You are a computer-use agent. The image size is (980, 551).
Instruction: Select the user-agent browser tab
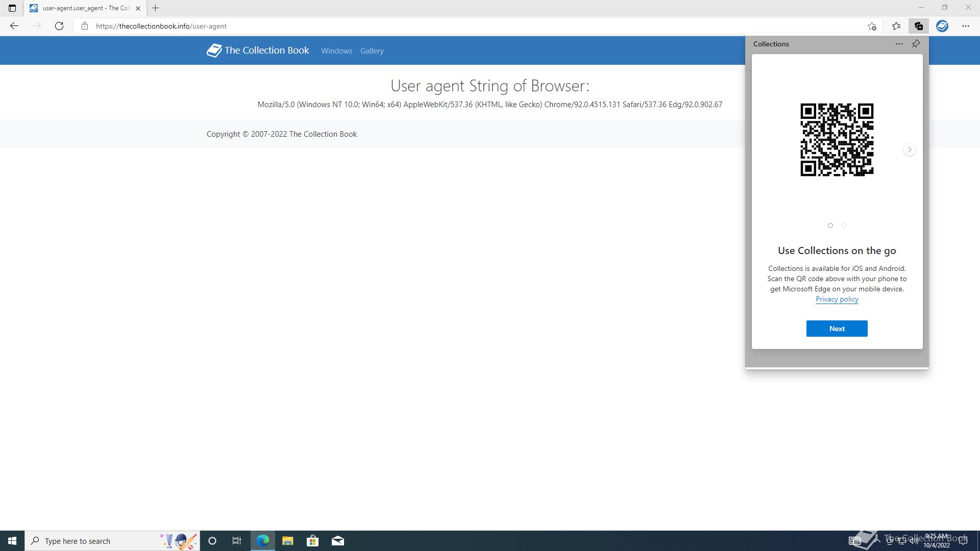[86, 8]
